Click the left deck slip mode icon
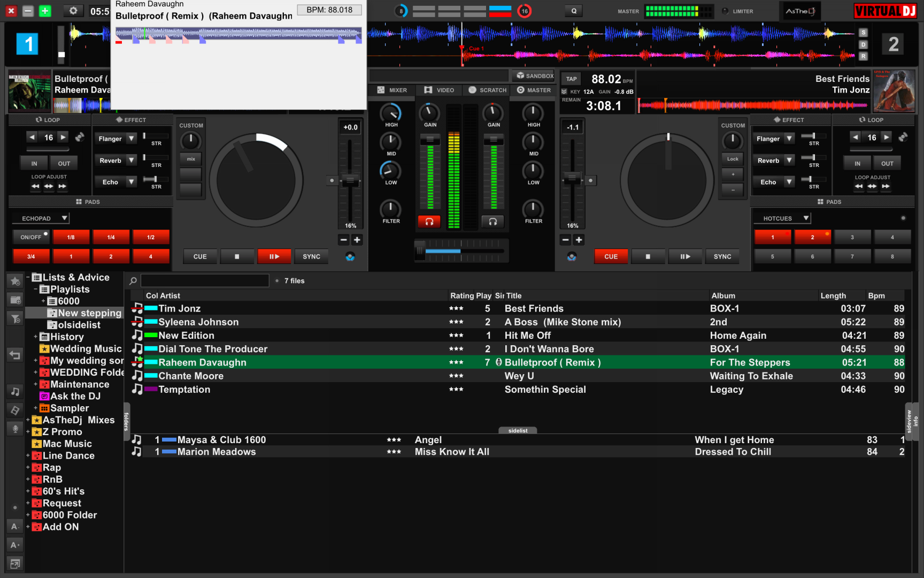The image size is (924, 578). (x=350, y=257)
